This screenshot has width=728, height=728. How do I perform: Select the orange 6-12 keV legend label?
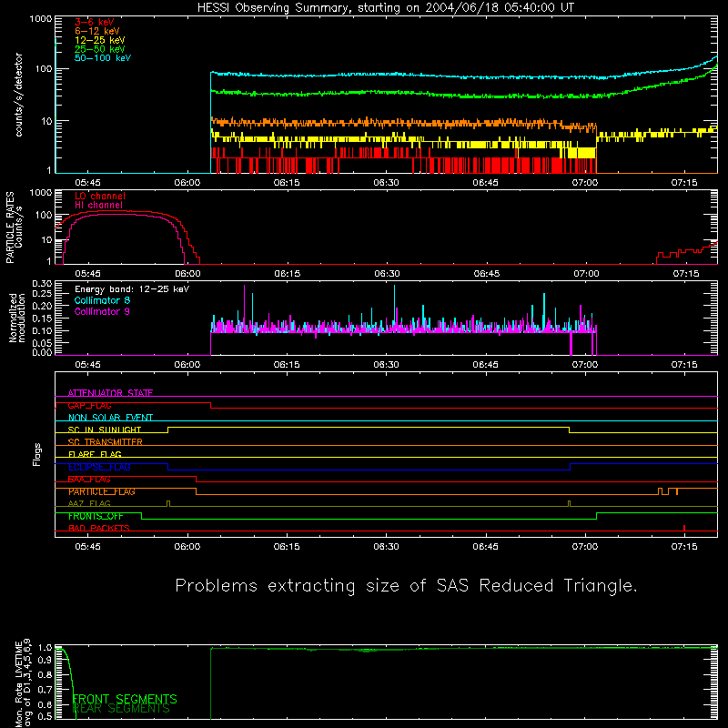point(97,31)
